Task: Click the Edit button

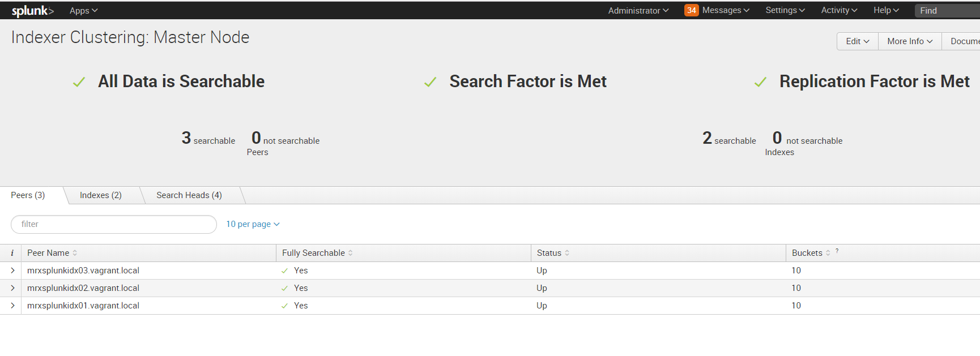Action: click(857, 41)
